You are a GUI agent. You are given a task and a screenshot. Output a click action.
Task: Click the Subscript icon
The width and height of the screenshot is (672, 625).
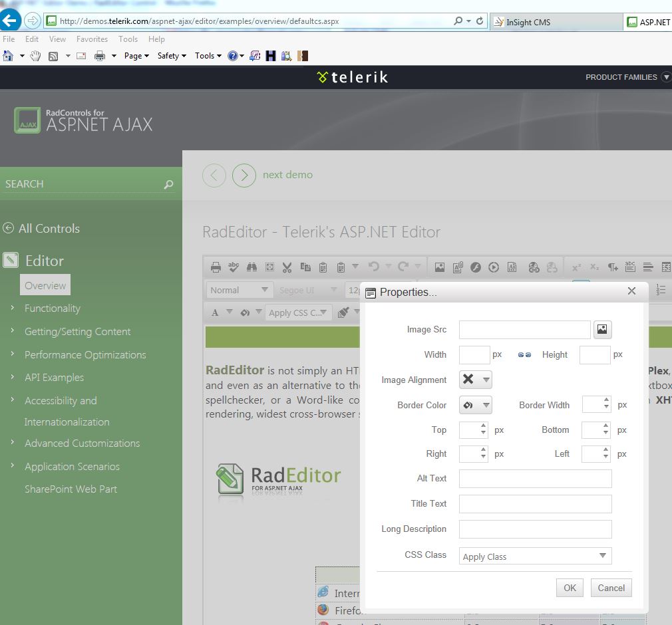click(594, 267)
